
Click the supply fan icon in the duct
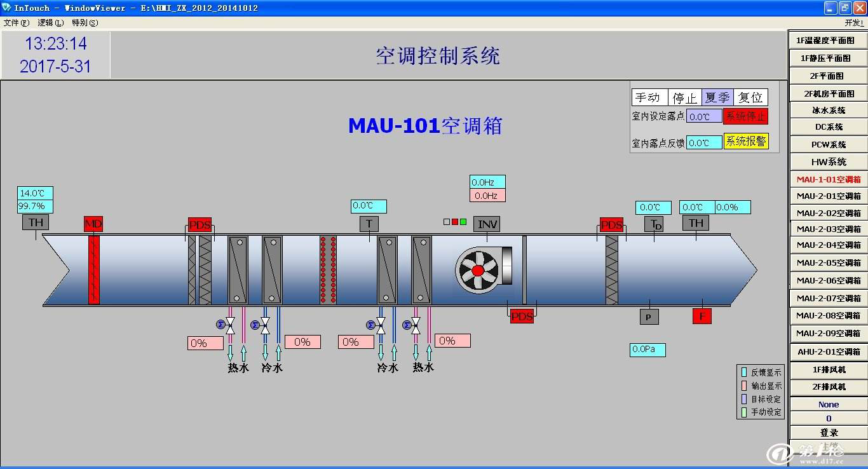[478, 270]
